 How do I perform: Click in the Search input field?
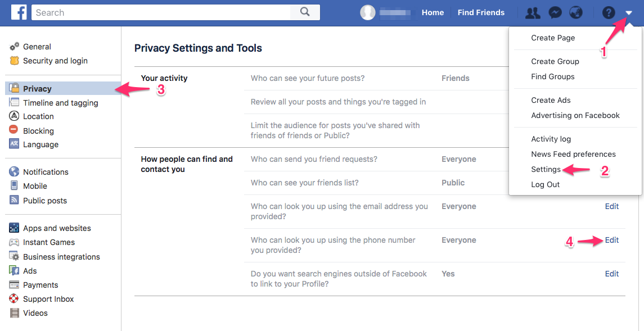(160, 12)
